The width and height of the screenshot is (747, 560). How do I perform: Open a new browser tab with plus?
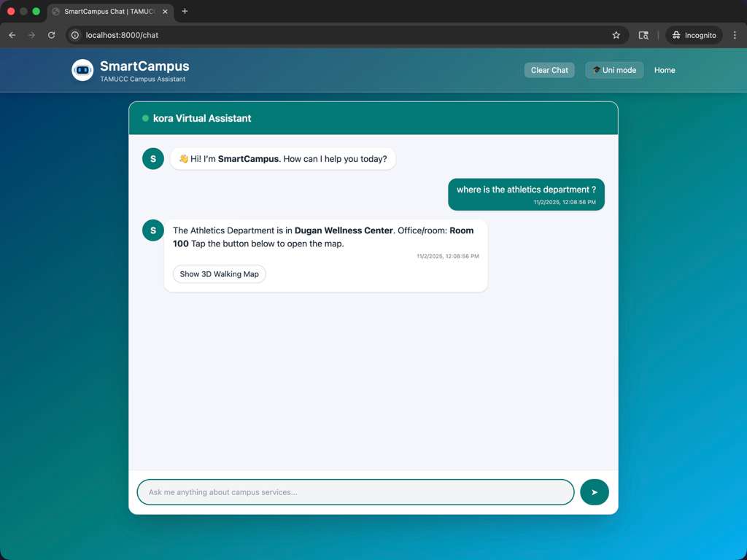185,11
